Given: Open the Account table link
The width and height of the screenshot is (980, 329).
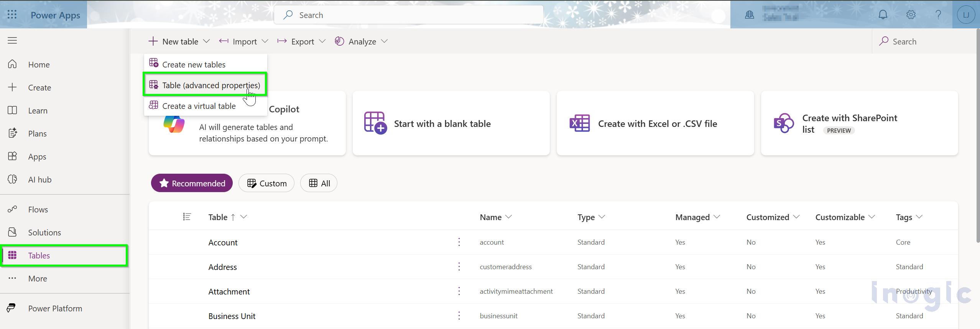Looking at the screenshot, I should coord(223,242).
